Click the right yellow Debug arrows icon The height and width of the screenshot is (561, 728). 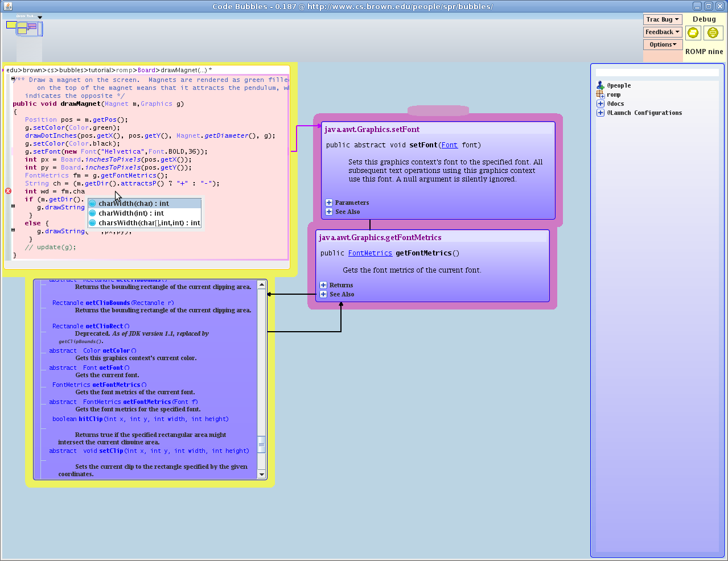coord(713,33)
